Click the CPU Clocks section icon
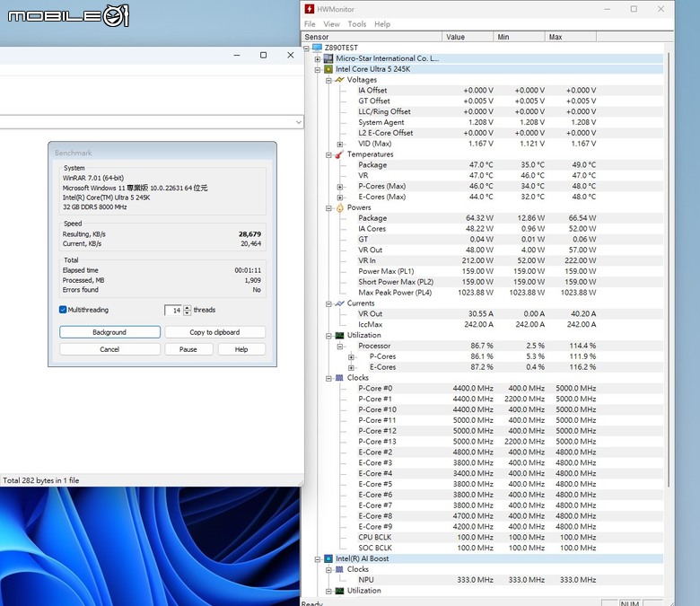 [x=340, y=378]
